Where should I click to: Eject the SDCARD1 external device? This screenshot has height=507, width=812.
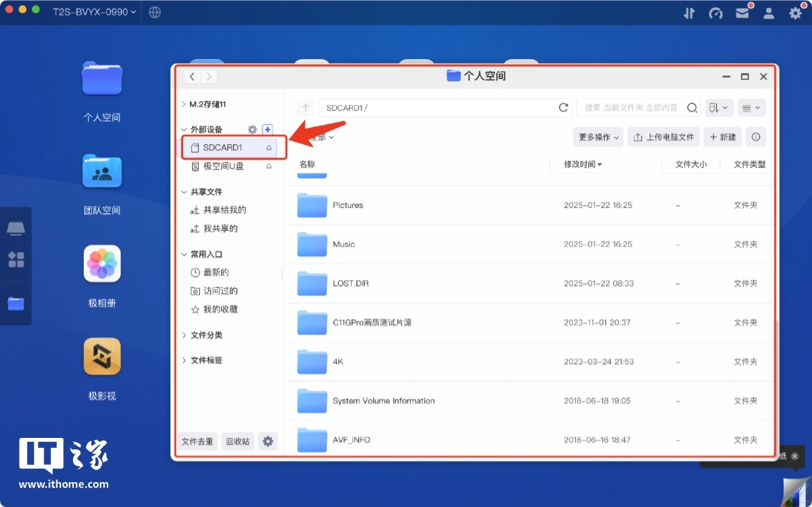pyautogui.click(x=269, y=148)
